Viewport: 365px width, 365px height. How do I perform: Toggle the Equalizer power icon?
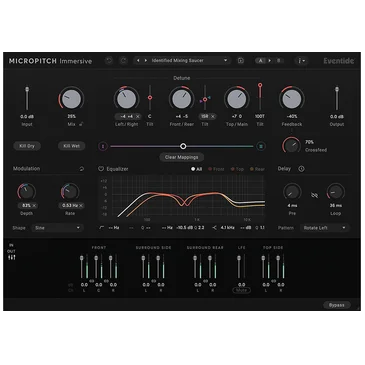pos(101,169)
